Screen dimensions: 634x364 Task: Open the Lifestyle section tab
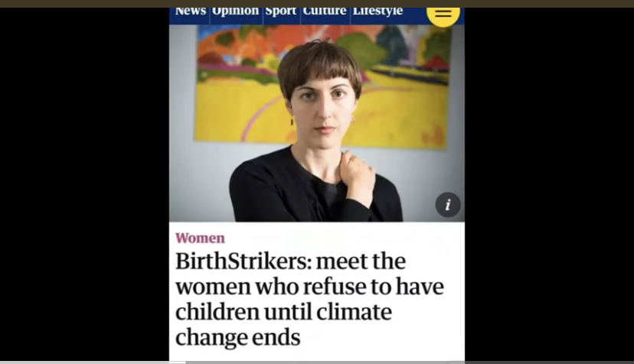pos(377,12)
